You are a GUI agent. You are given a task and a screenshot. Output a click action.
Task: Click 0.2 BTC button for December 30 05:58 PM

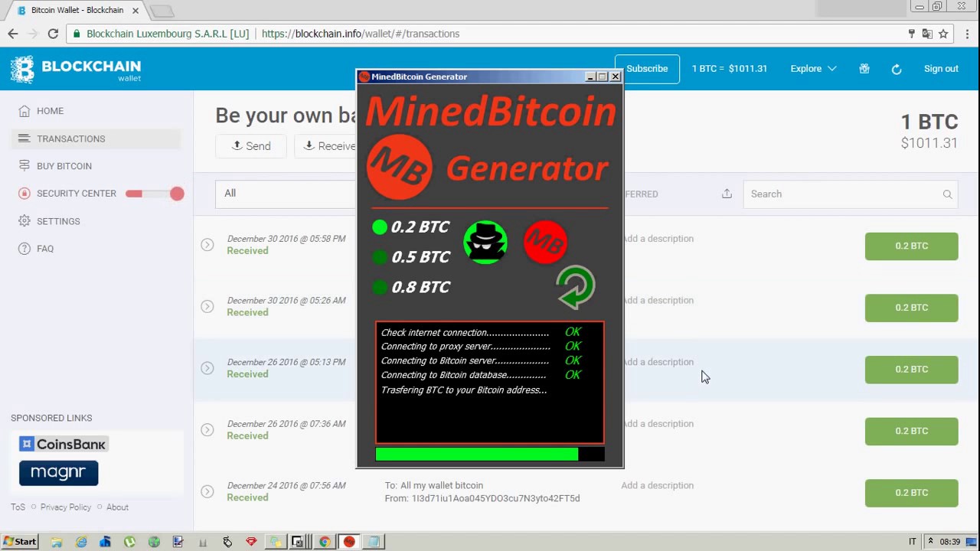click(x=912, y=246)
